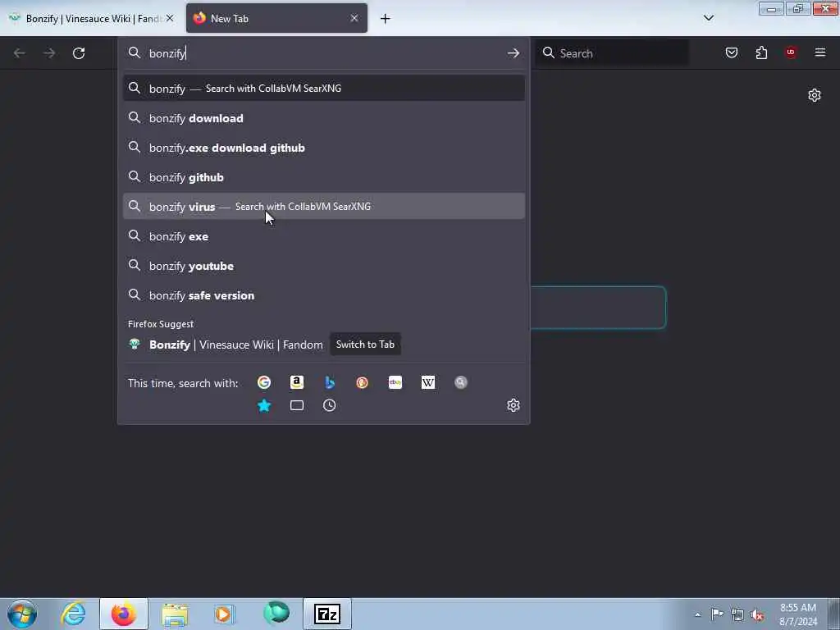Click the Switch to Tab button
The width and height of the screenshot is (840, 630).
(365, 345)
